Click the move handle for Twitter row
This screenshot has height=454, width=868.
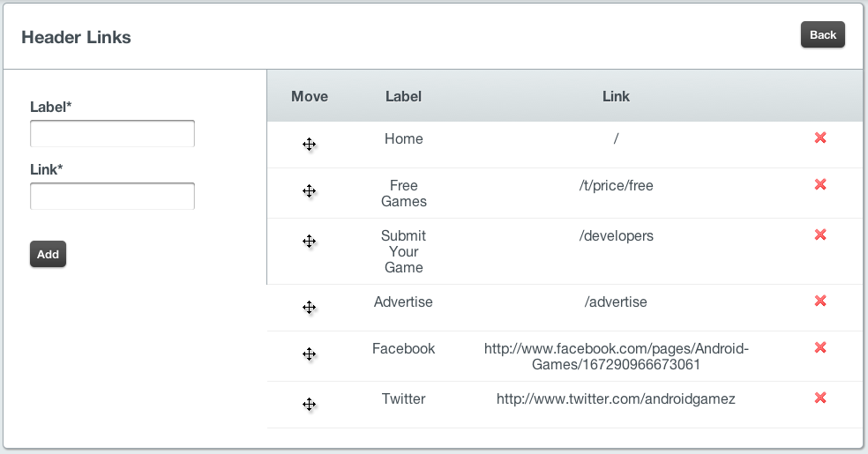tap(310, 405)
